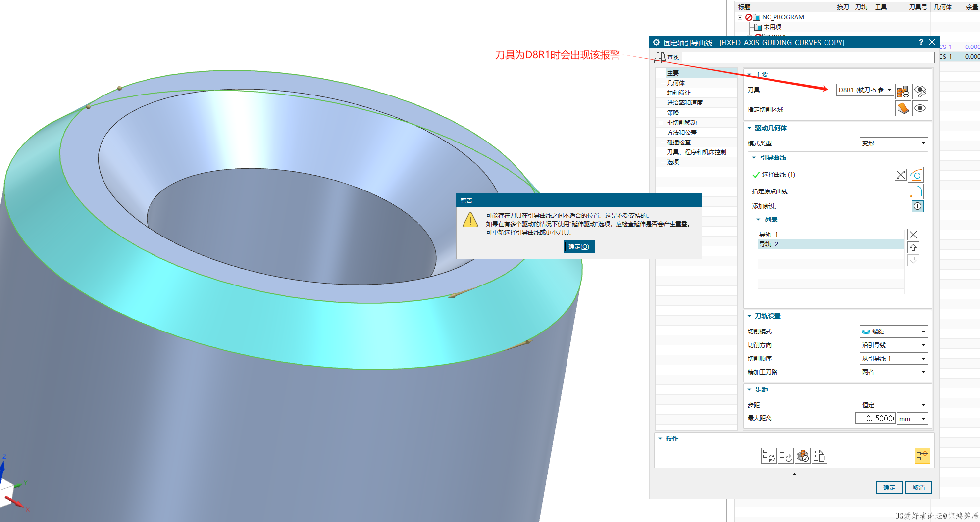Collapse the dialog with bottom arrow
Image resolution: width=980 pixels, height=522 pixels.
[x=794, y=474]
